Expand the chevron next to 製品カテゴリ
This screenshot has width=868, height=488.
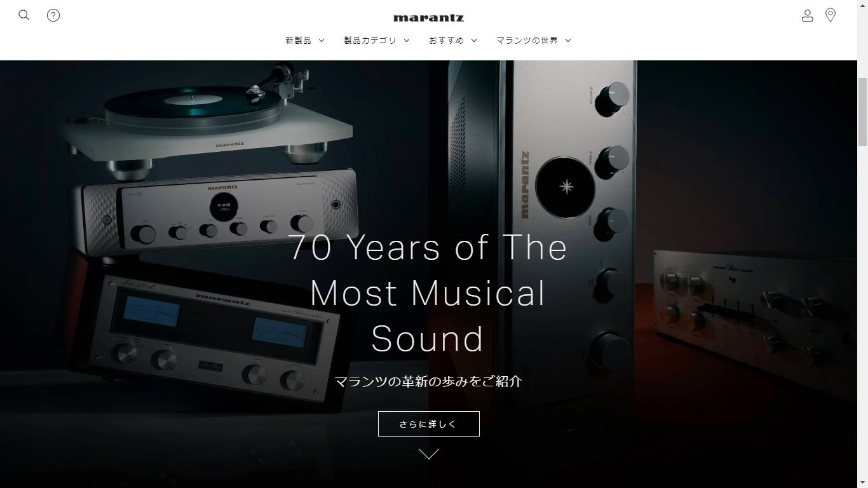coord(407,40)
